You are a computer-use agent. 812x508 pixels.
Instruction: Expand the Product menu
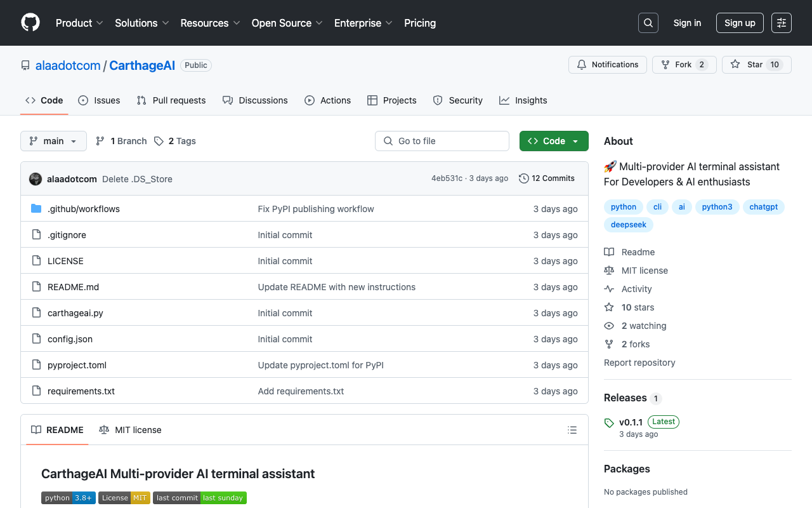click(79, 23)
